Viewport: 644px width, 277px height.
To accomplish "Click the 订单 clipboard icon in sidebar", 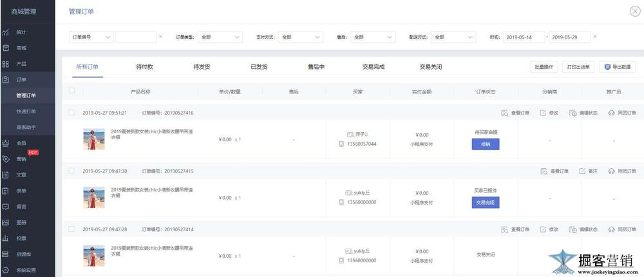I will (5, 80).
